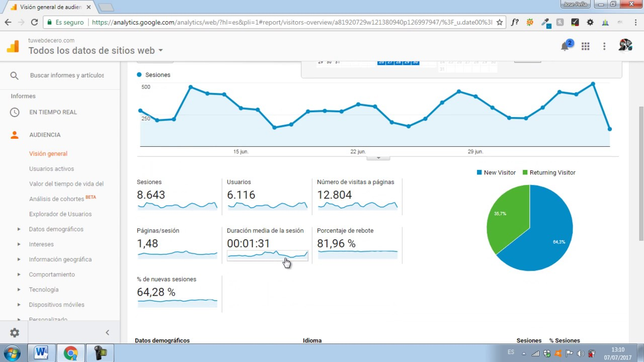Viewport: 644px width, 362px height.
Task: Select Usuarios activos in the sidebar
Action: (x=51, y=169)
